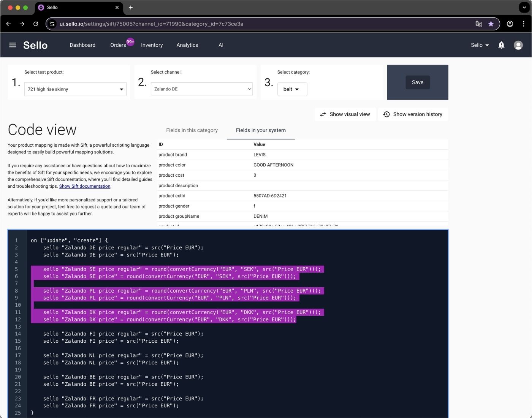Click code line 1 'on ["update", "create"]'
This screenshot has height=418, width=532.
(x=70, y=241)
